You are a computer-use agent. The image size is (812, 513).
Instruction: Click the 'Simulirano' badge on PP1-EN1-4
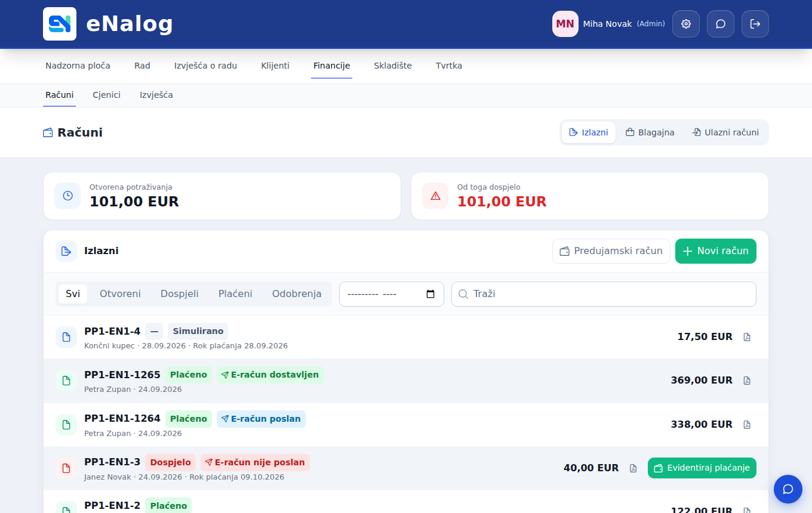[x=198, y=331]
